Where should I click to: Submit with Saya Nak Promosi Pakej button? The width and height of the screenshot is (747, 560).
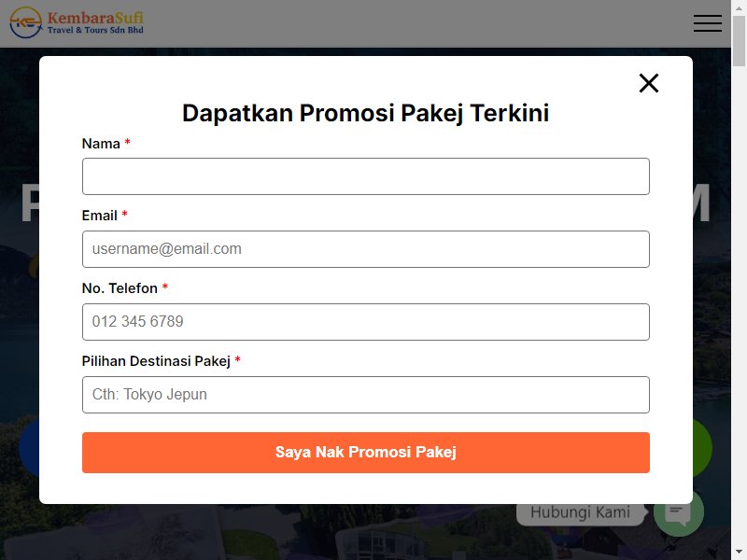coord(366,453)
